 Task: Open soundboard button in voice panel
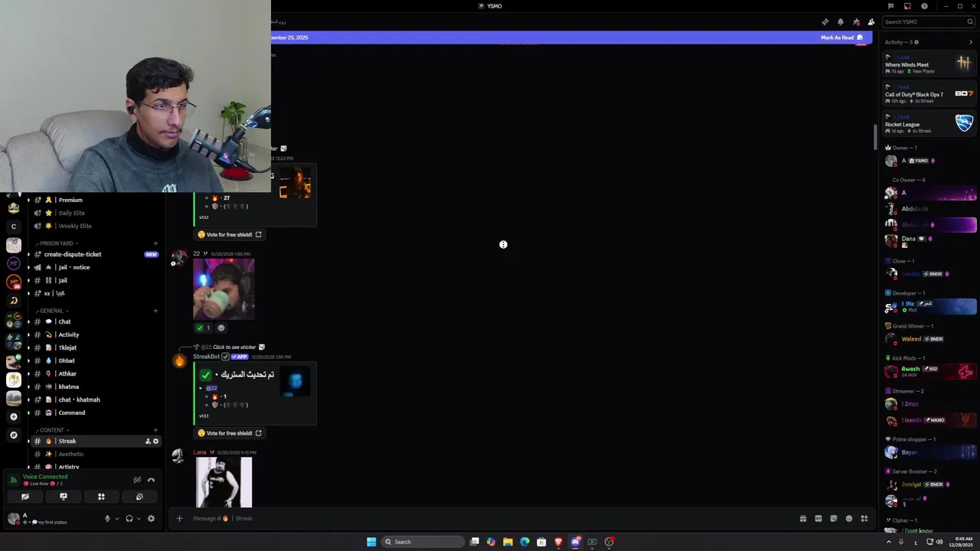pos(139,497)
